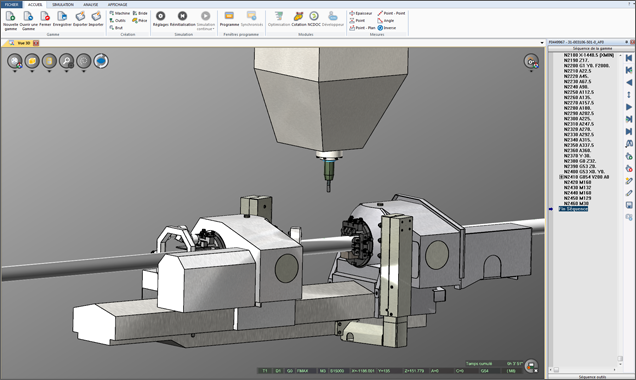Open the ANALYSE ribbon tab
The image size is (636, 380).
(90, 4)
